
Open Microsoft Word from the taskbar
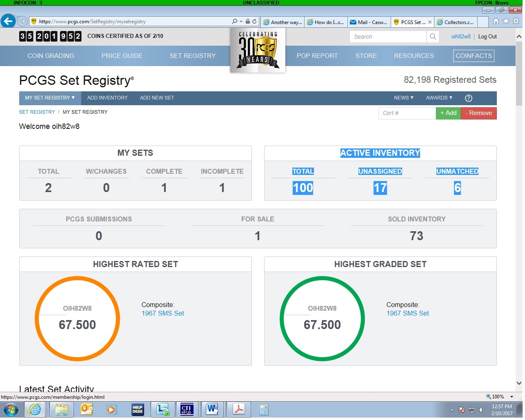click(212, 409)
